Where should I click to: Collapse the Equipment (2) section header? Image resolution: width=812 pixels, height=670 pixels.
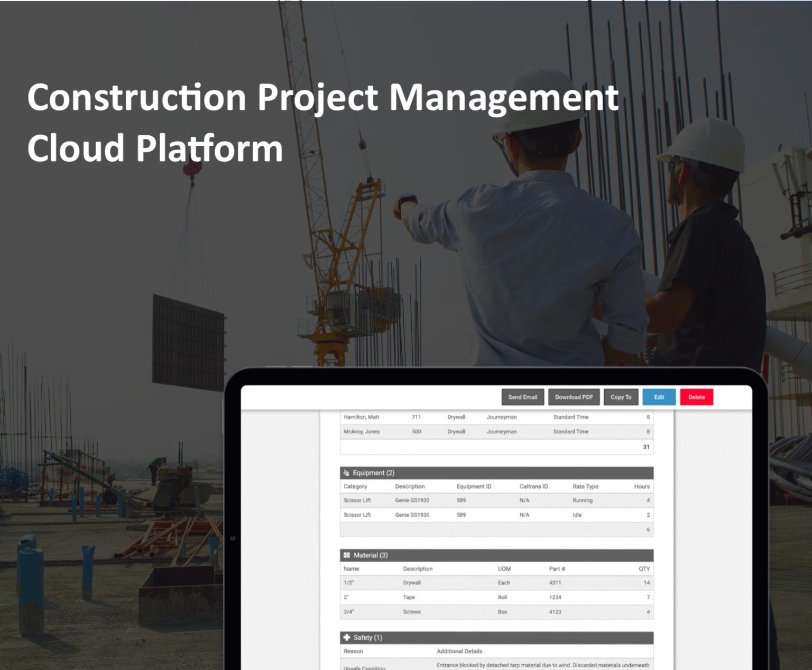[496, 473]
